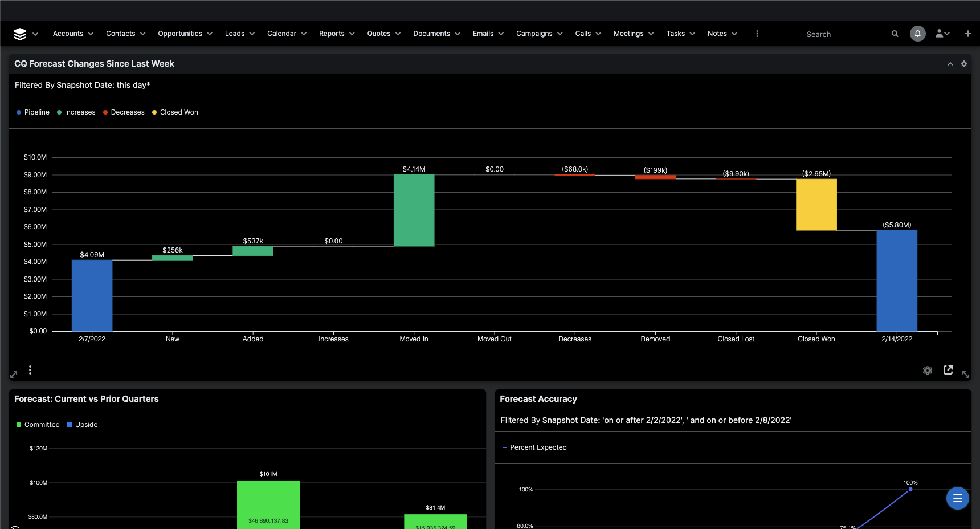
Task: Toggle the Increases legend series
Action: (x=76, y=112)
